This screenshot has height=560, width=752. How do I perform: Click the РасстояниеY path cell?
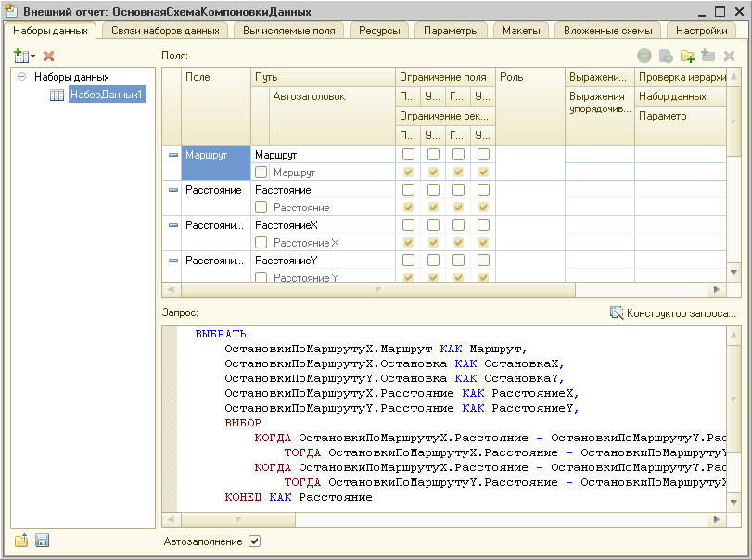[x=323, y=261]
